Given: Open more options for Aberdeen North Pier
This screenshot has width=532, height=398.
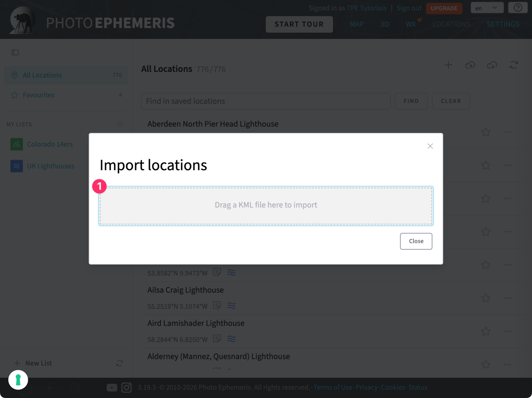Looking at the screenshot, I should [x=508, y=132].
